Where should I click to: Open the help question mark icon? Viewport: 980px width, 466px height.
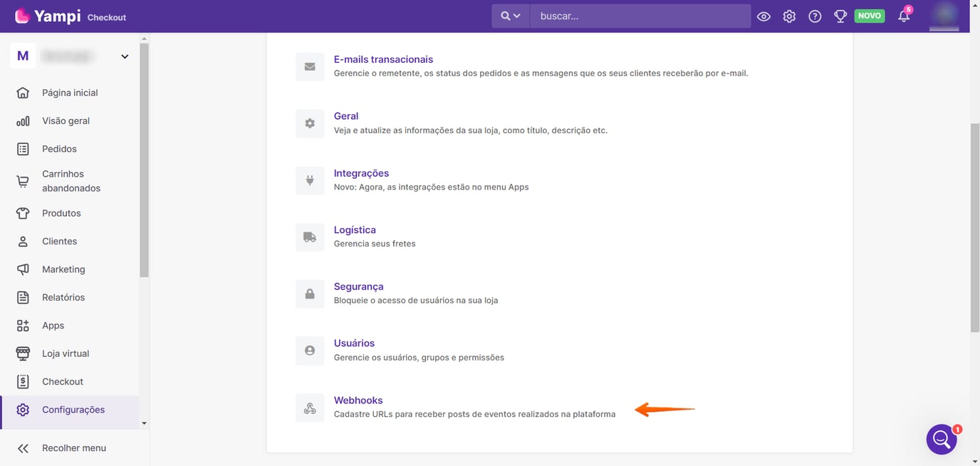point(815,15)
